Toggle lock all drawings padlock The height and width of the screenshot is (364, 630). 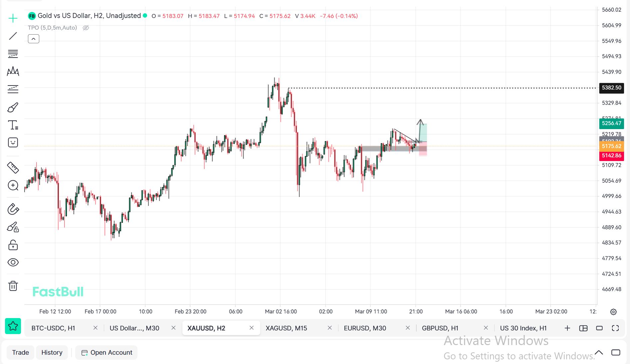click(13, 245)
